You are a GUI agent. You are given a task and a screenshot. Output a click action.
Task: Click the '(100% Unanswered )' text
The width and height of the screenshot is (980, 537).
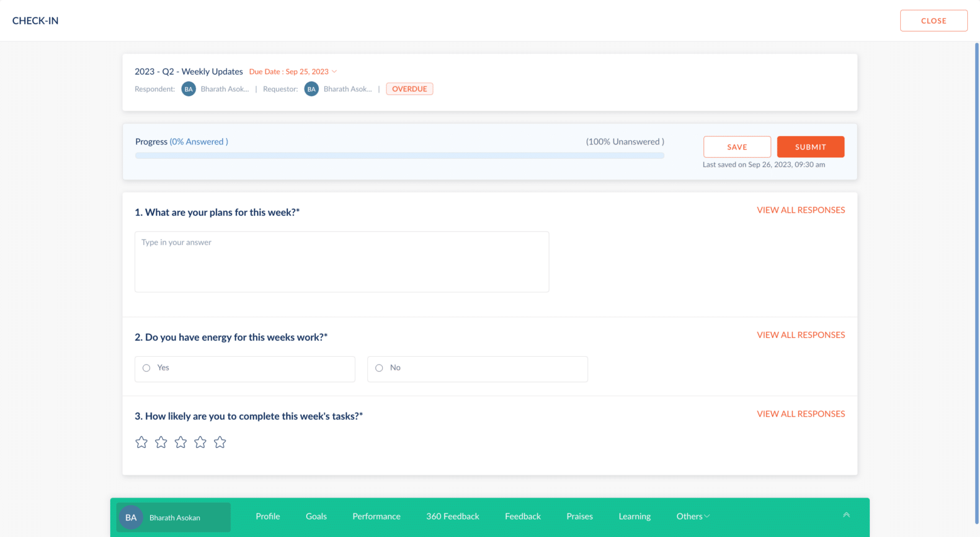point(625,142)
